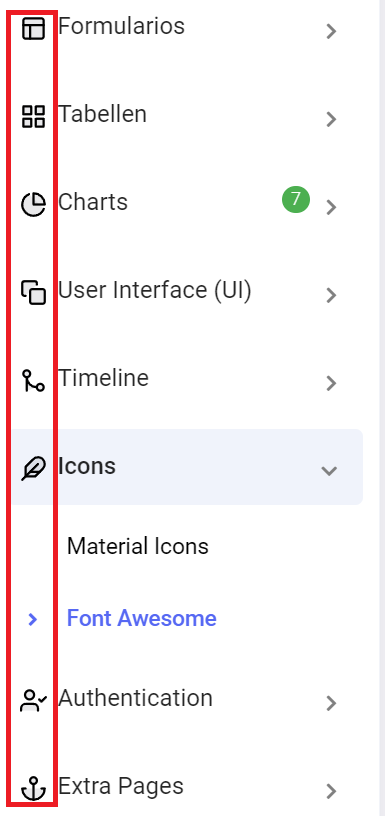Expand the Tabellen submenu chevron
This screenshot has height=816, width=385.
pos(330,120)
